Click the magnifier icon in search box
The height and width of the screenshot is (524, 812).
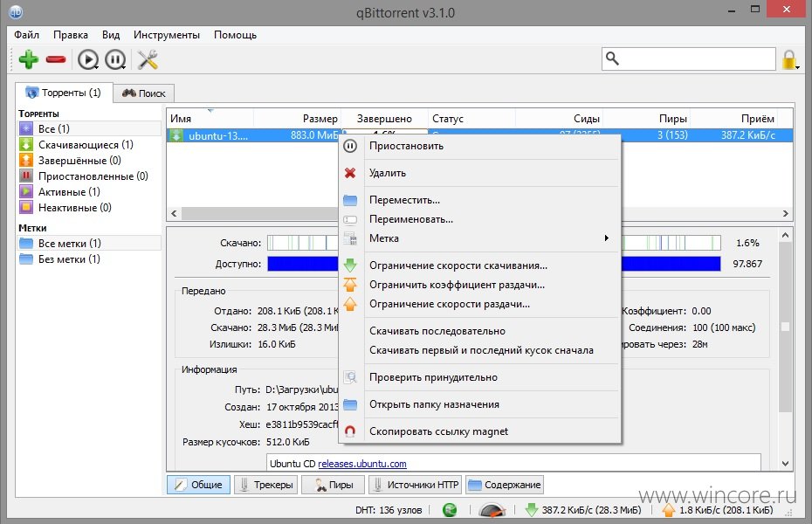tap(613, 59)
